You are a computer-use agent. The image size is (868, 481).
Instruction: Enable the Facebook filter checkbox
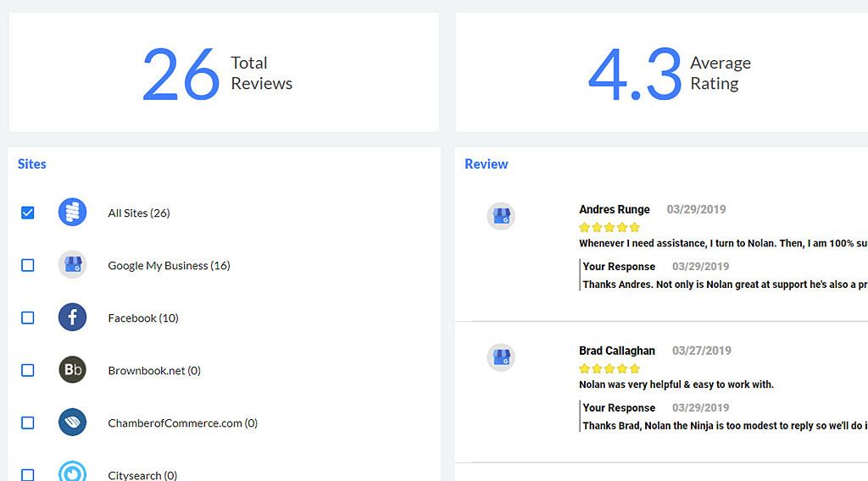28,318
